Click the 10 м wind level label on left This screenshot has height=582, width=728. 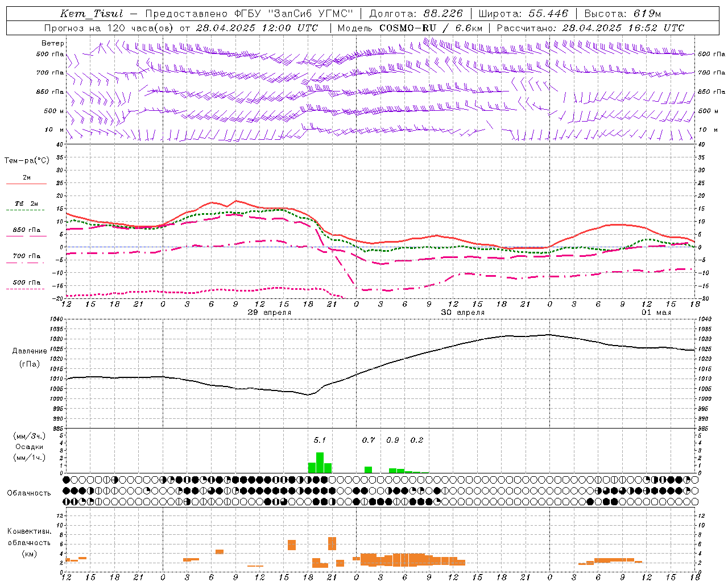pos(55,130)
